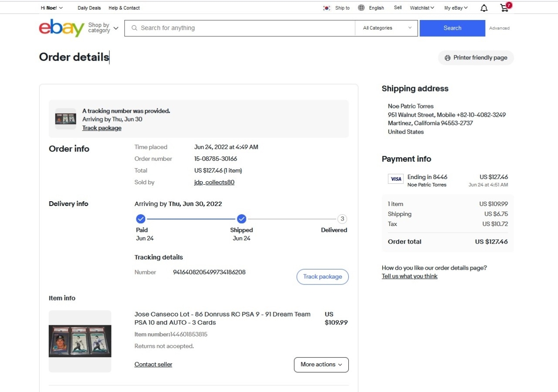Image resolution: width=558 pixels, height=392 pixels.
Task: Click tracking number 9416408205499734186208
Action: click(x=209, y=272)
